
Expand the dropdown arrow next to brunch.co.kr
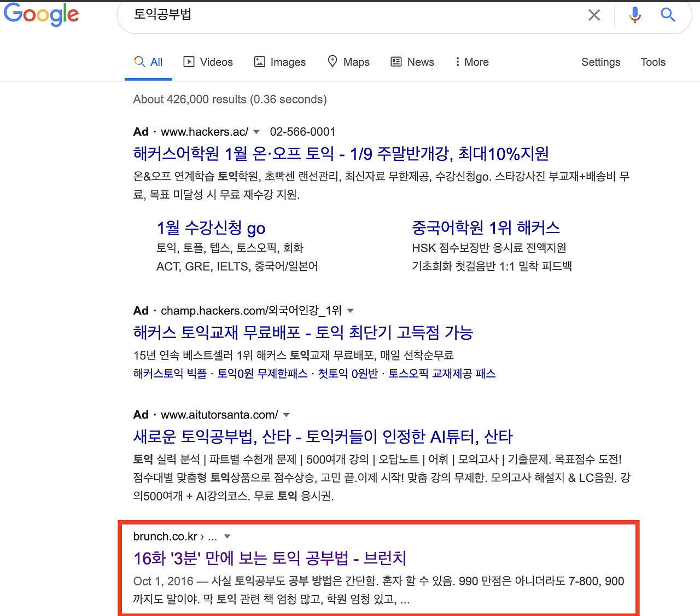click(227, 537)
